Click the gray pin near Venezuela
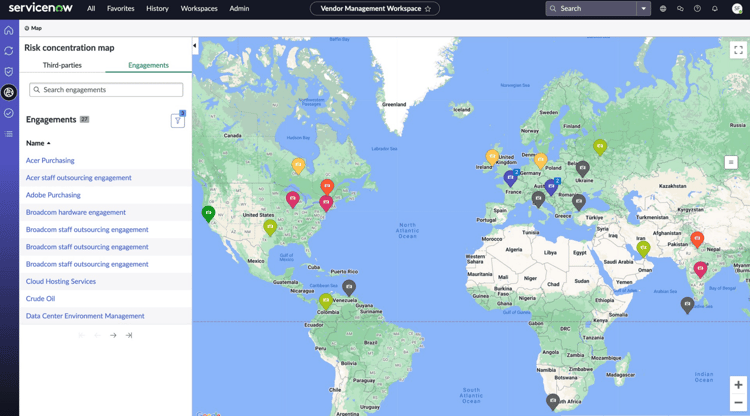This screenshot has height=416, width=750. coord(349,287)
